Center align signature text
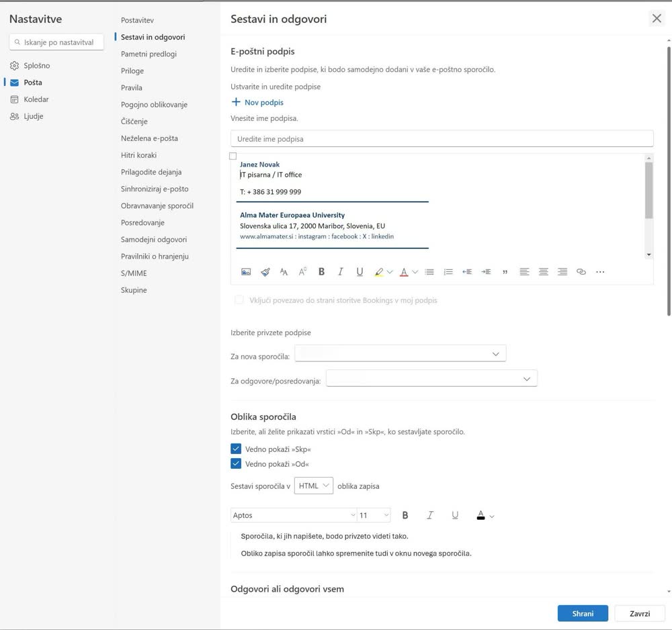 tap(544, 272)
